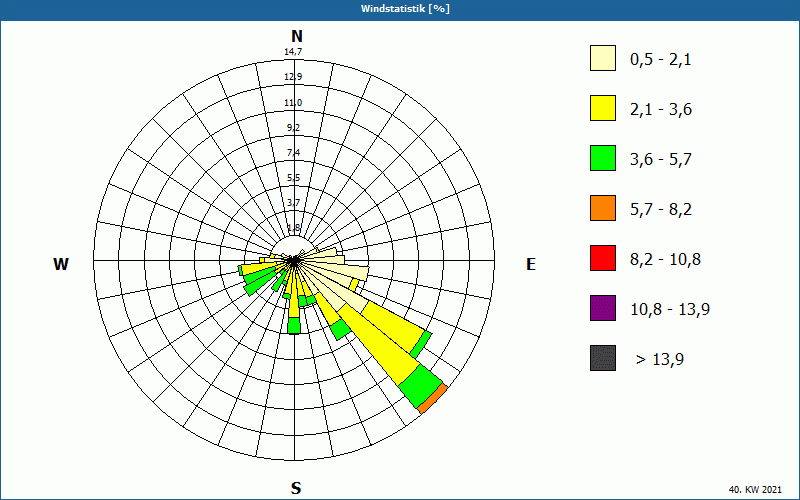Image resolution: width=800 pixels, height=500 pixels.
Task: Click the '40. KW 2021' week label
Action: coord(755,489)
